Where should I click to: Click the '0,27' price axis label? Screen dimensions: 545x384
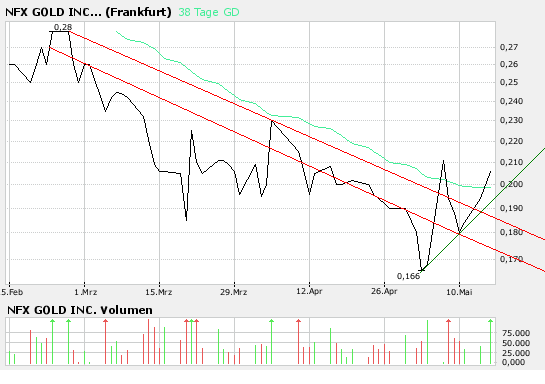(x=509, y=47)
